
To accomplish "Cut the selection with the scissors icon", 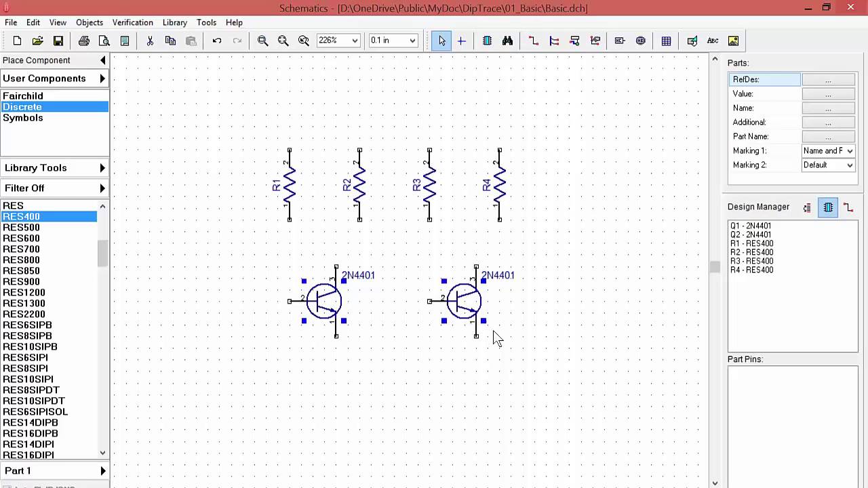I will click(150, 41).
